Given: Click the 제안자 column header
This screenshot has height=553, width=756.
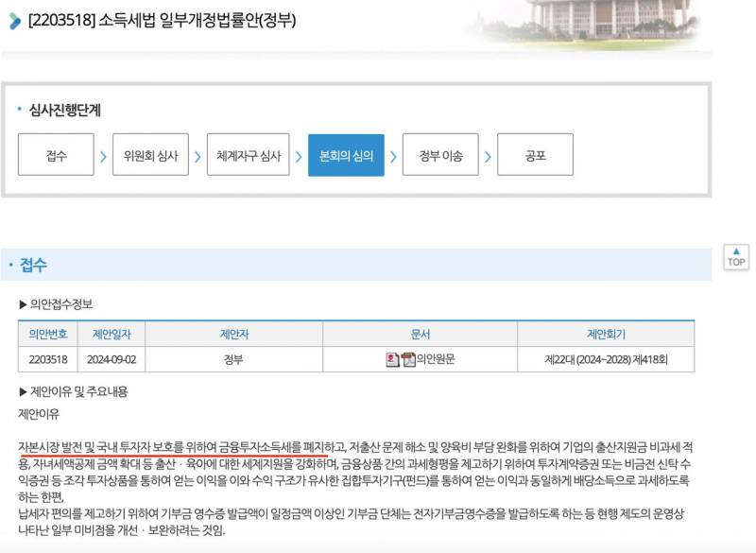Looking at the screenshot, I should [233, 334].
